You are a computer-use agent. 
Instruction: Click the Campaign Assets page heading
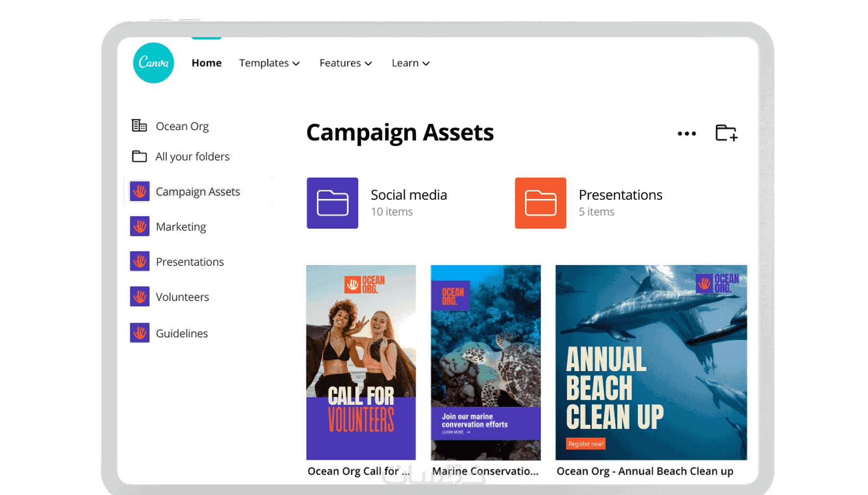pos(400,133)
